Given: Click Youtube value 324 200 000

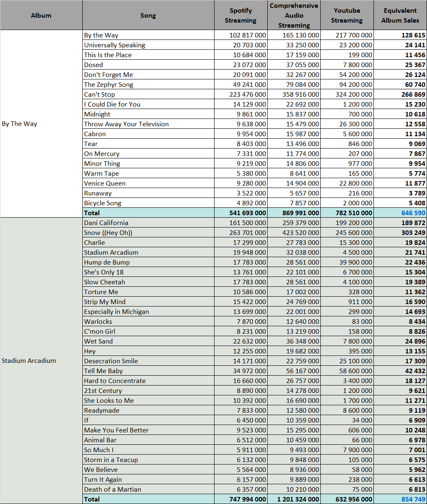Looking at the screenshot, I should [347, 94].
